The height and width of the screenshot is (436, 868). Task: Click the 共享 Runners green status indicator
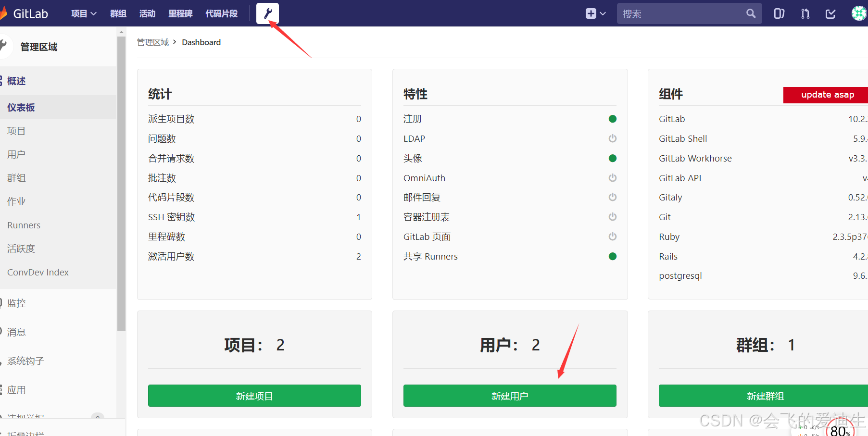613,256
